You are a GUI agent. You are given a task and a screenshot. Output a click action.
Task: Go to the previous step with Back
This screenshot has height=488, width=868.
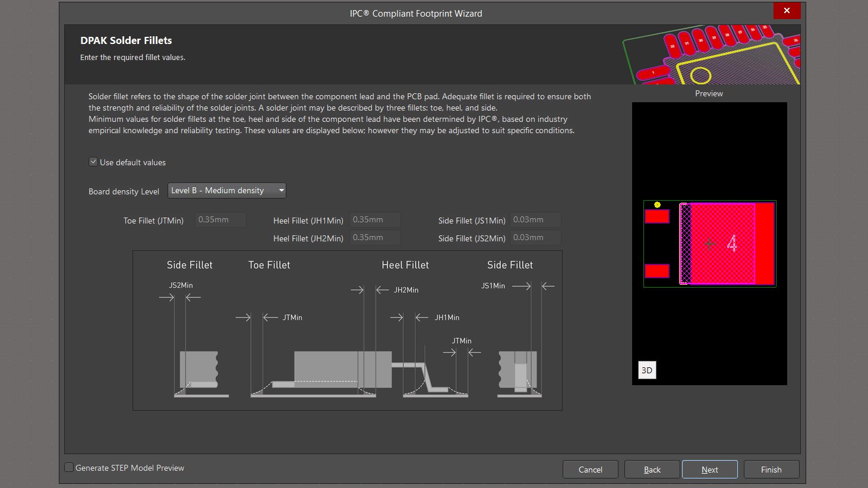tap(652, 470)
